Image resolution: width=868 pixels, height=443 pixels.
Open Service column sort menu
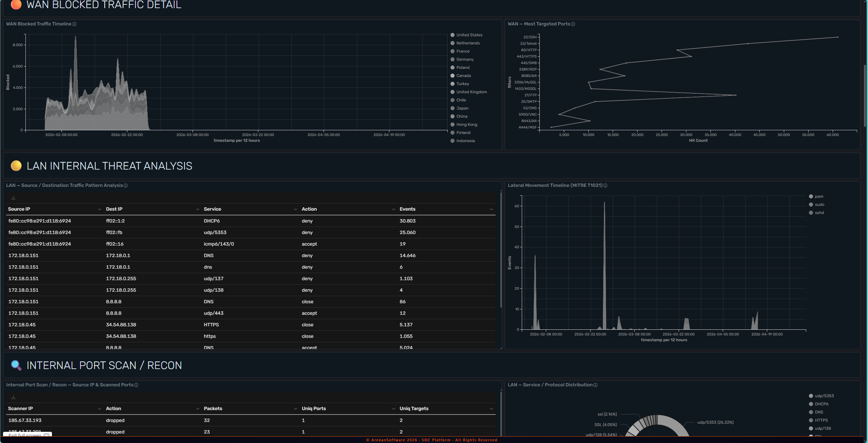click(295, 209)
